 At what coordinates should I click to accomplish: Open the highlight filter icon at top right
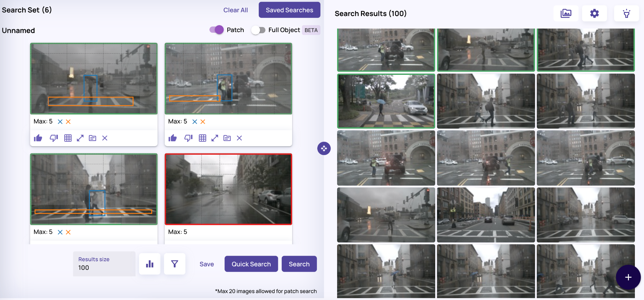626,13
